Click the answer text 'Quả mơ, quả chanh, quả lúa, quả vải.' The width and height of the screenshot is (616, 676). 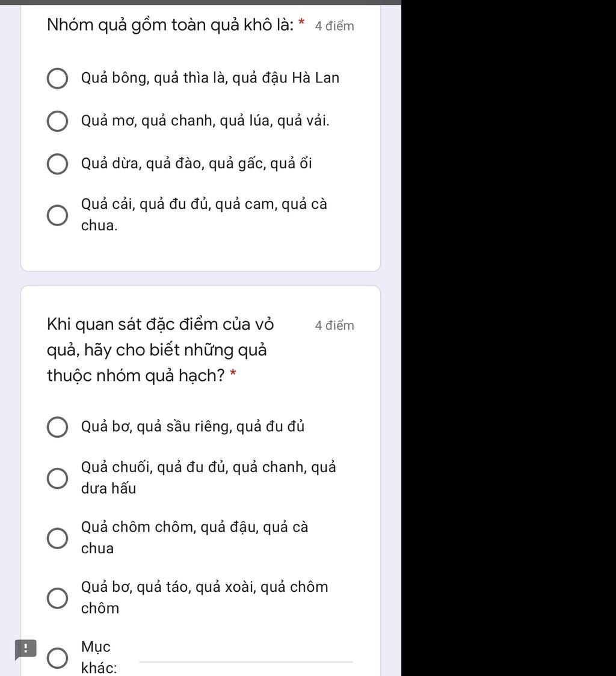coord(205,121)
